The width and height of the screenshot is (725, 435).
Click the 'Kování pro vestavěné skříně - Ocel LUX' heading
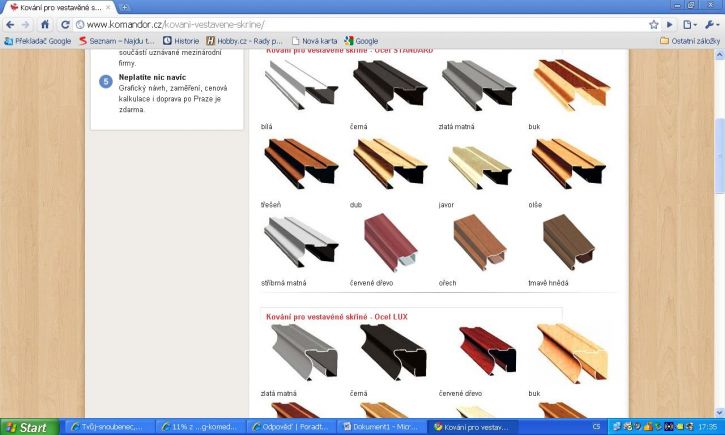(x=337, y=317)
